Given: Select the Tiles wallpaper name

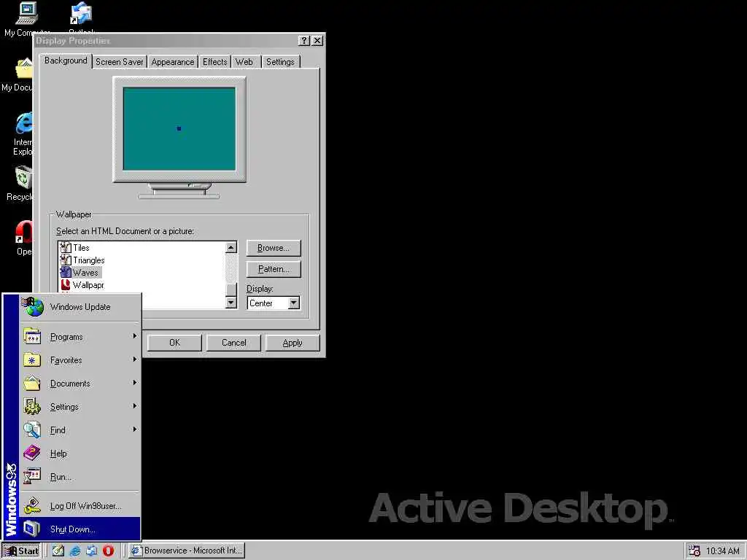Looking at the screenshot, I should pos(81,248).
